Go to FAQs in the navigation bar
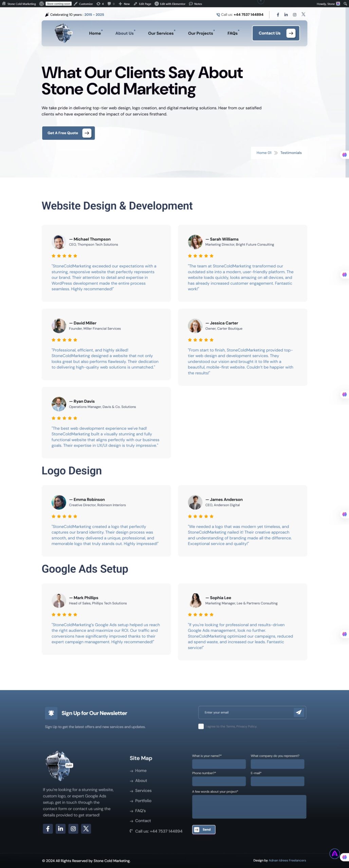 [x=233, y=33]
